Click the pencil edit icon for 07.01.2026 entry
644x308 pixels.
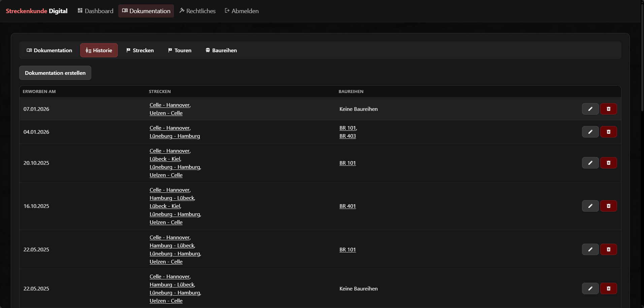[590, 109]
